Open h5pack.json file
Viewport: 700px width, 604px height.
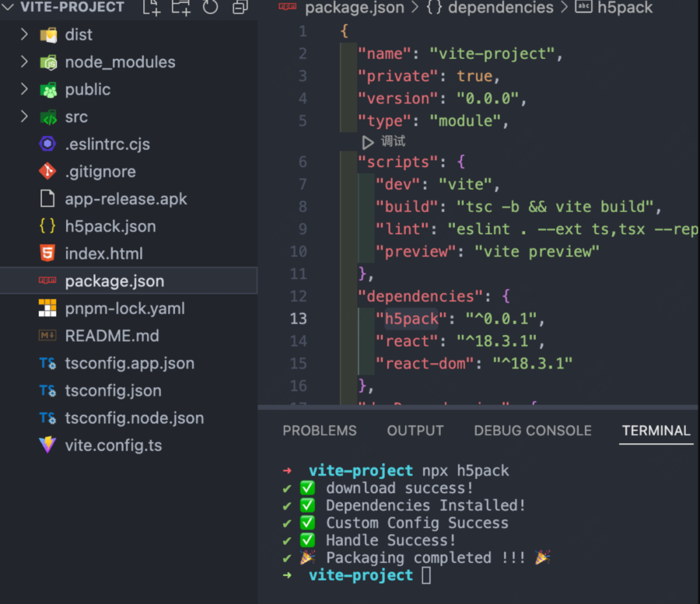[110, 226]
